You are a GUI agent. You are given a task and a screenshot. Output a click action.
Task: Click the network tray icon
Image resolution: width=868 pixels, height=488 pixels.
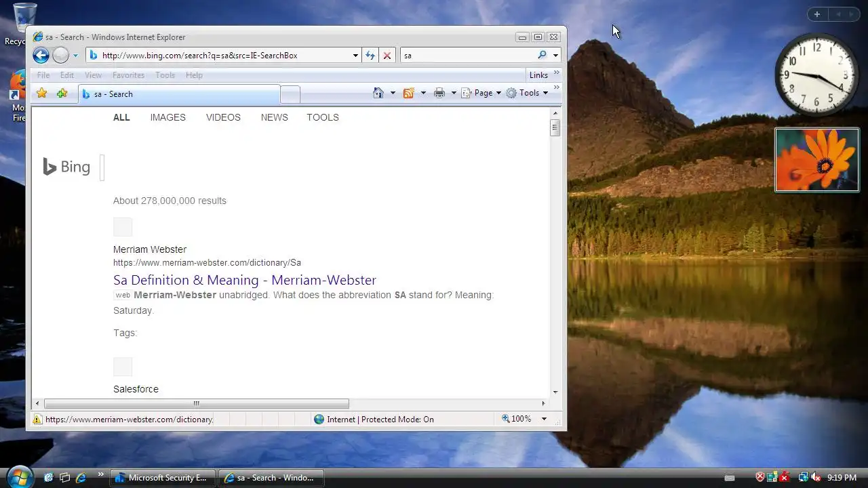coord(803,478)
